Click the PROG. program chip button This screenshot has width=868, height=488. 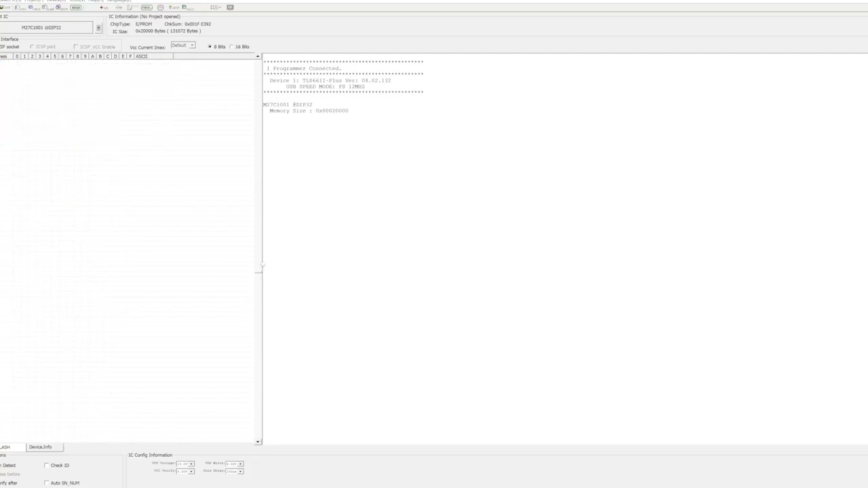[x=146, y=7]
